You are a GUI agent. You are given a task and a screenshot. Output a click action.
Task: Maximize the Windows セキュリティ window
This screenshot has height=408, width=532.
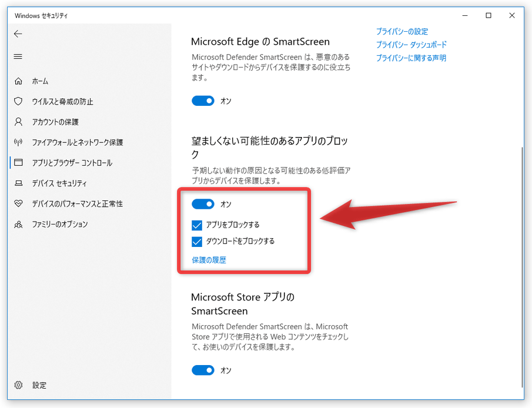(488, 15)
